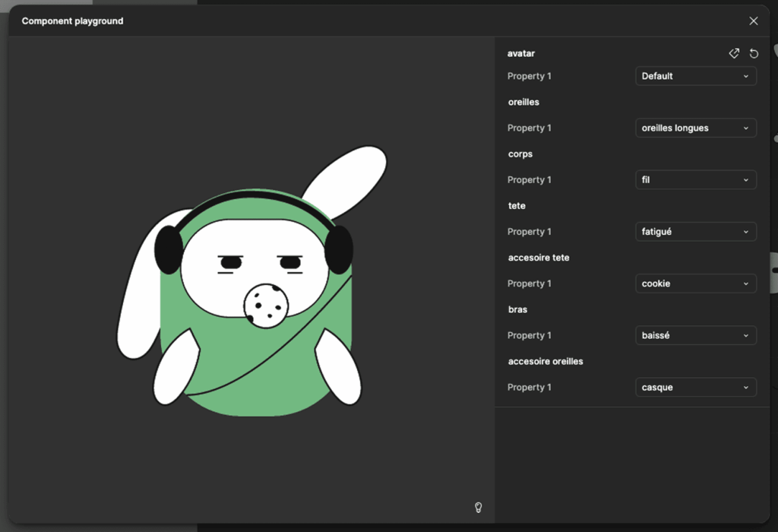The height and width of the screenshot is (532, 778).
Task: Click the accesoire oreilles section heading
Action: (546, 362)
